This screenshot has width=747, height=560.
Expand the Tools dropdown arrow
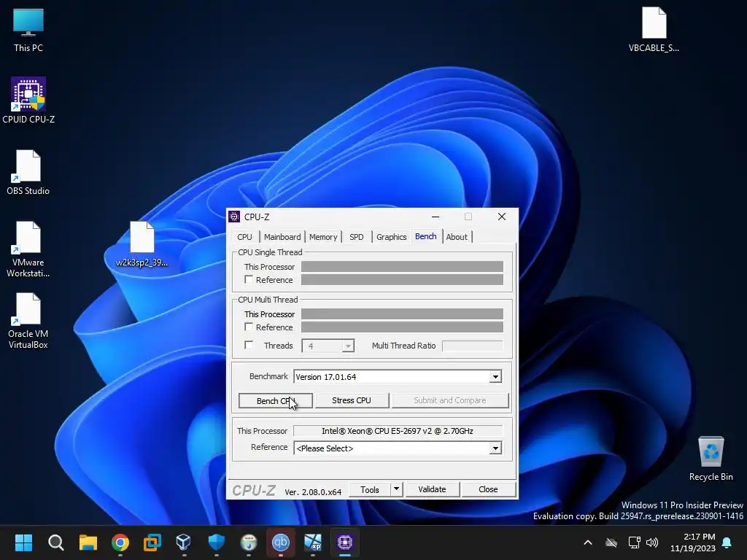396,489
